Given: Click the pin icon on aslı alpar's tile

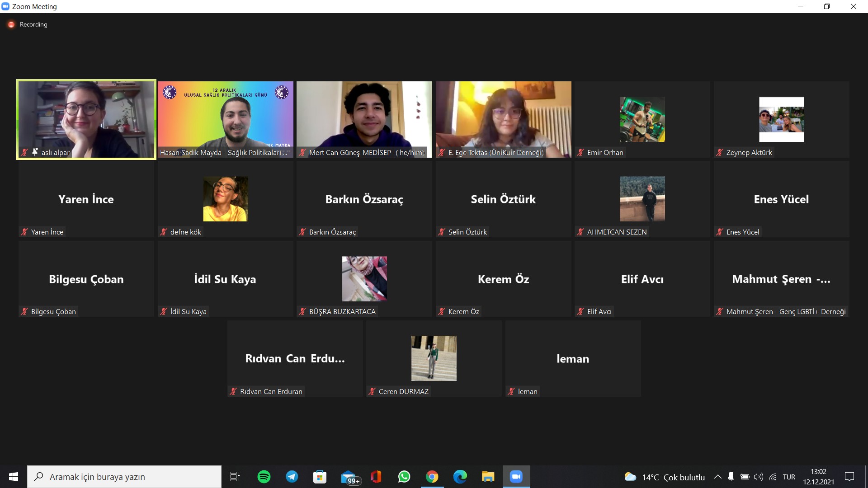Looking at the screenshot, I should pyautogui.click(x=35, y=152).
